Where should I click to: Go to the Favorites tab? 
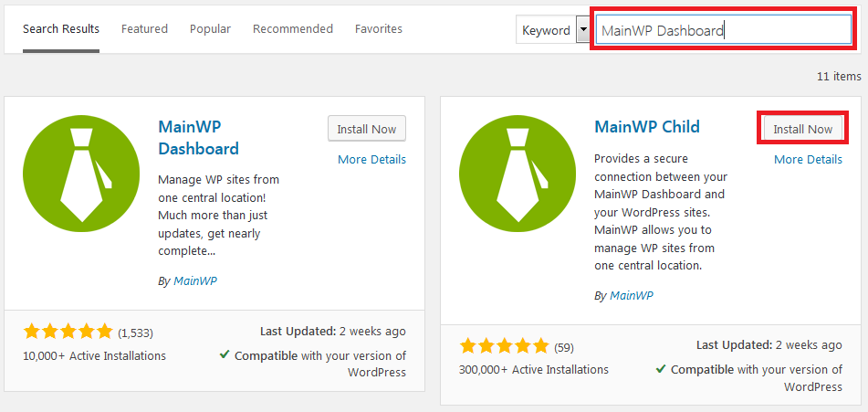pos(378,29)
